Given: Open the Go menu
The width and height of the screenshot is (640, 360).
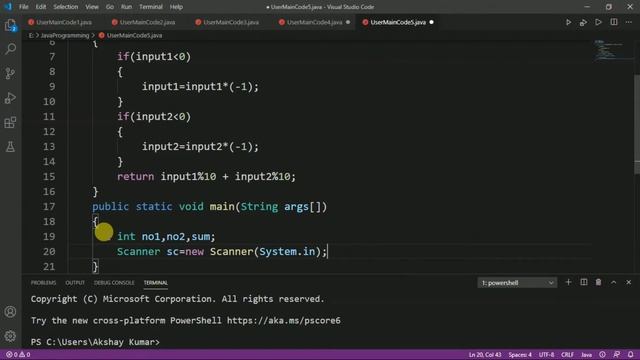Looking at the screenshot, I should point(110,7).
